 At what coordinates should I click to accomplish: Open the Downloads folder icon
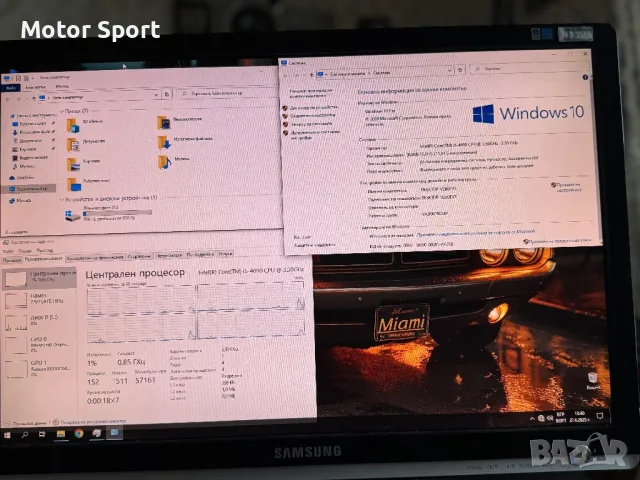pyautogui.click(x=164, y=140)
